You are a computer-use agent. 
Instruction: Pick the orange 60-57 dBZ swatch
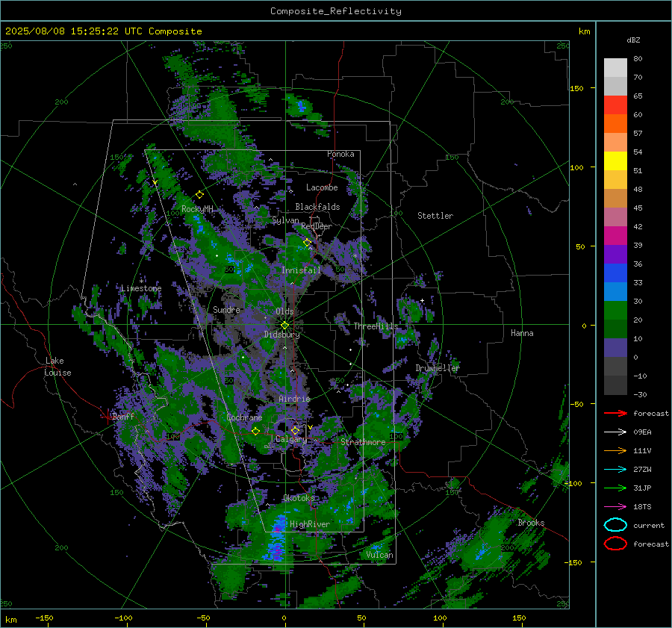pyautogui.click(x=615, y=124)
